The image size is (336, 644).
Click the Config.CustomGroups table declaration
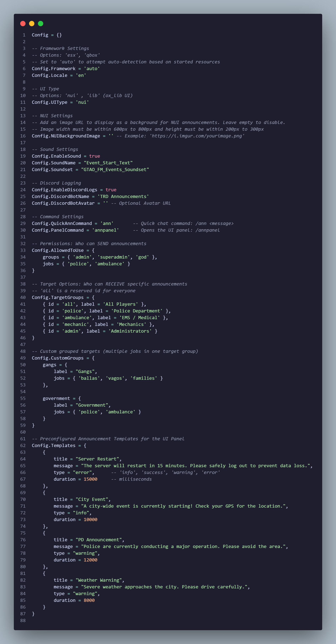[x=63, y=358]
